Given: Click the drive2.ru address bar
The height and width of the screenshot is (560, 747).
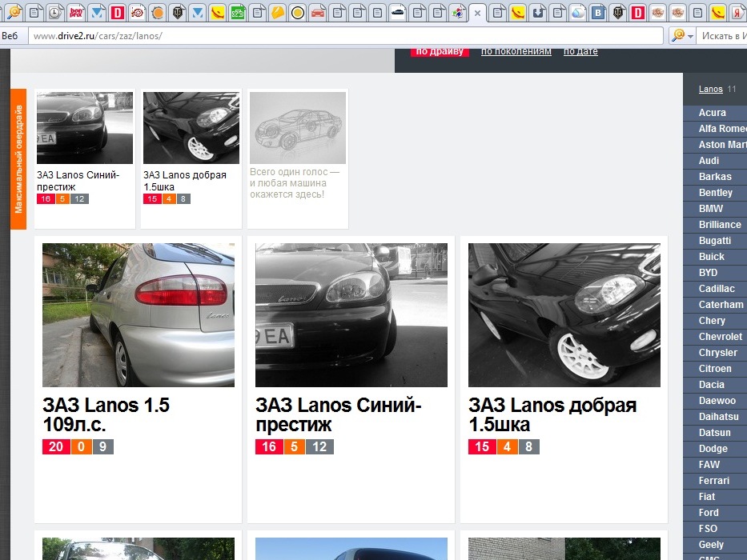Looking at the screenshot, I should (346, 36).
